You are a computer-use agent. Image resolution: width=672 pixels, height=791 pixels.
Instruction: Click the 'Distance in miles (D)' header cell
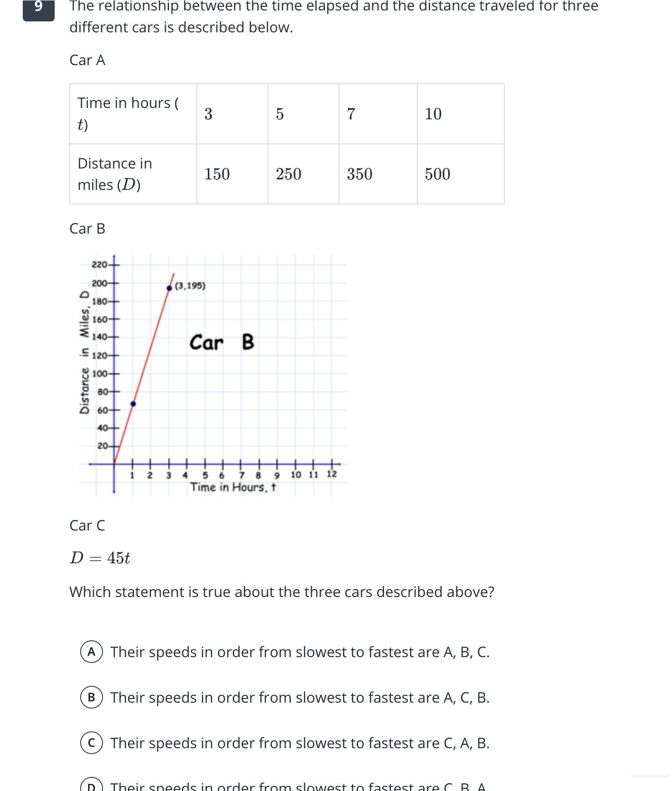coord(133,174)
